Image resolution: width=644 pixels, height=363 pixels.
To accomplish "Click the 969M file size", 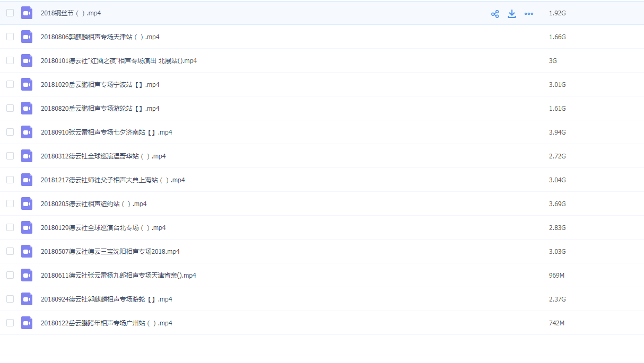I will coord(556,276).
